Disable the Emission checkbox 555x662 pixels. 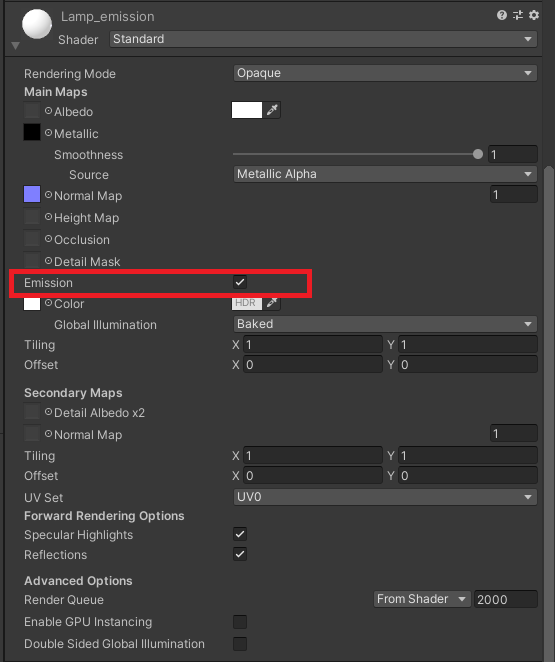coord(240,282)
